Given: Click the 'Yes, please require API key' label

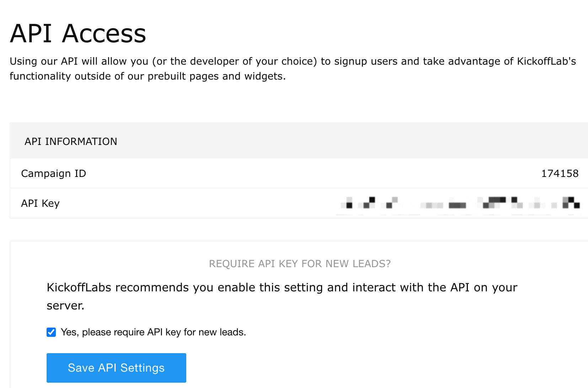Looking at the screenshot, I should (x=153, y=332).
